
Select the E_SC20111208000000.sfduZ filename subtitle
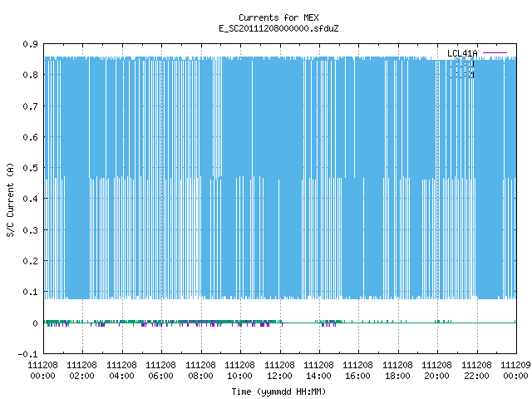point(278,28)
